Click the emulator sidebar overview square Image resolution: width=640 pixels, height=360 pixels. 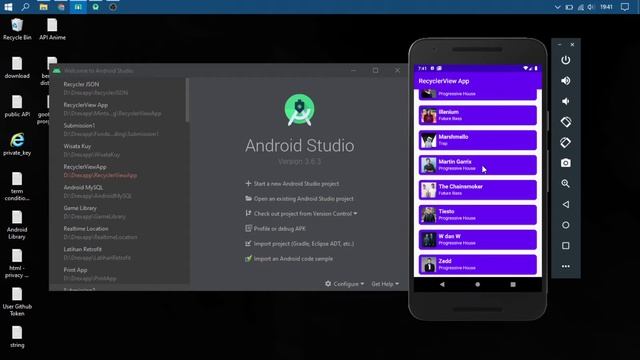click(x=565, y=245)
